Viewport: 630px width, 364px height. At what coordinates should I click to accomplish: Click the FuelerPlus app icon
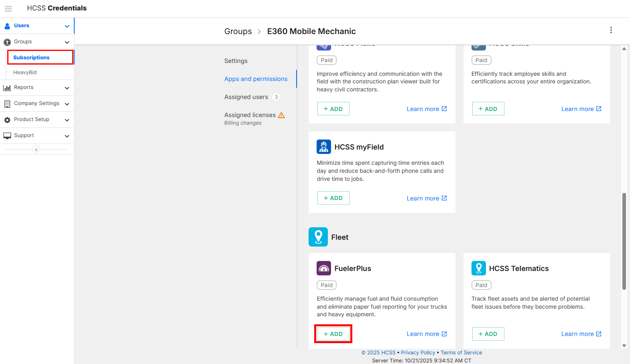click(324, 268)
